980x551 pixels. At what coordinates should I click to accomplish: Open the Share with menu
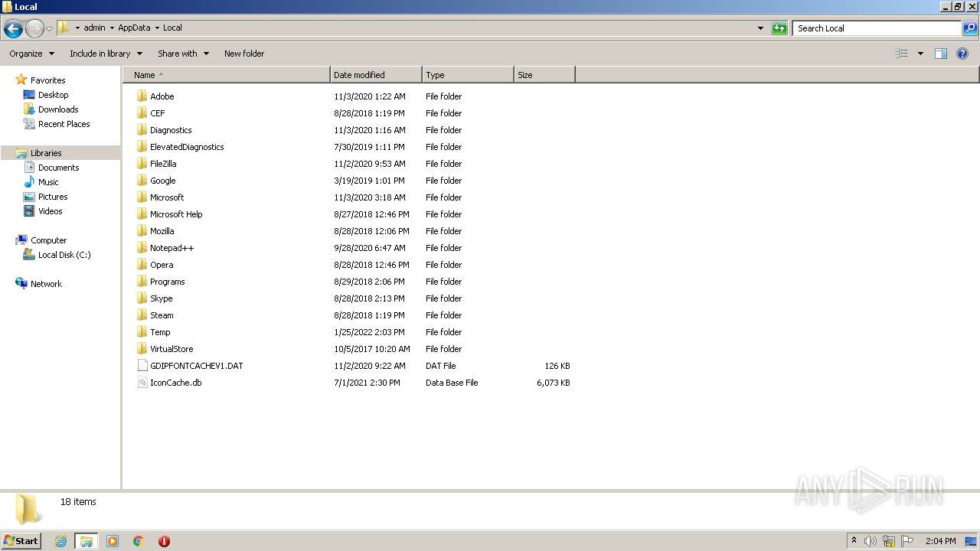[x=183, y=54]
